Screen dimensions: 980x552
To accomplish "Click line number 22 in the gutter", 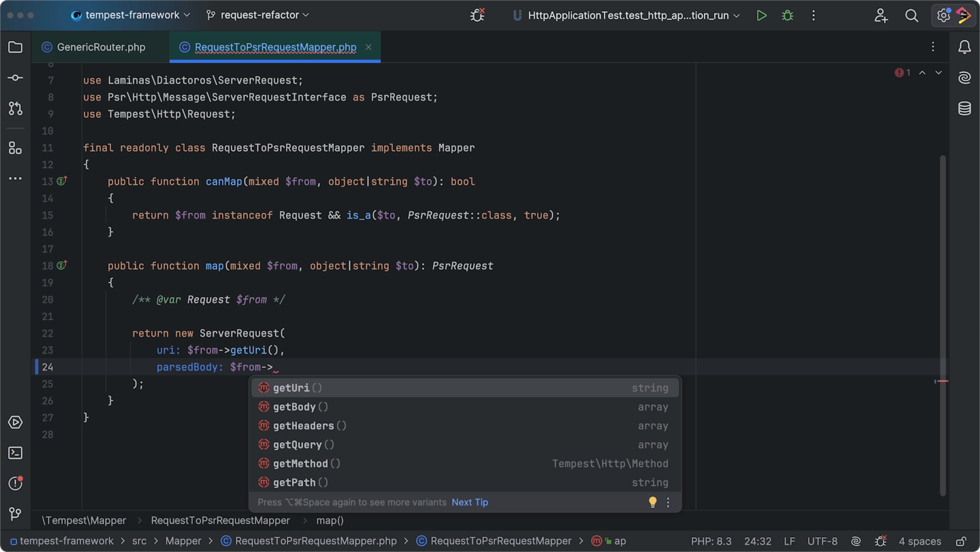I will [47, 334].
